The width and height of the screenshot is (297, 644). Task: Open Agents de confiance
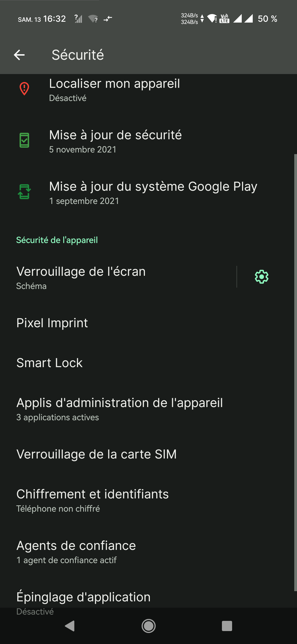(148, 552)
